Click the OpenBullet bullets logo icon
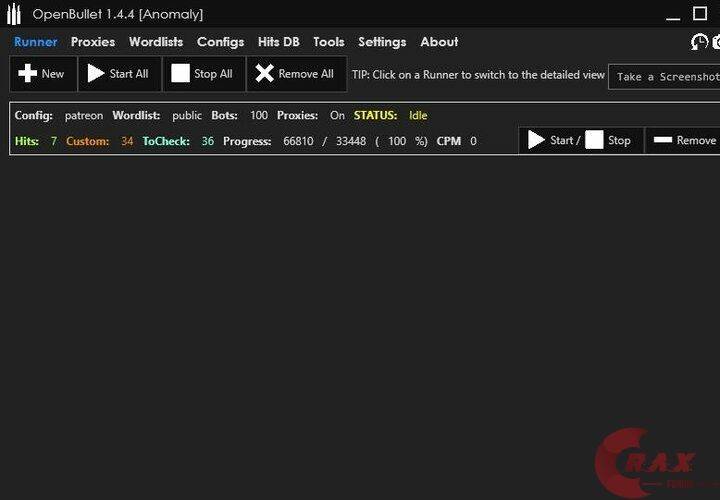720x500 pixels. 14,14
